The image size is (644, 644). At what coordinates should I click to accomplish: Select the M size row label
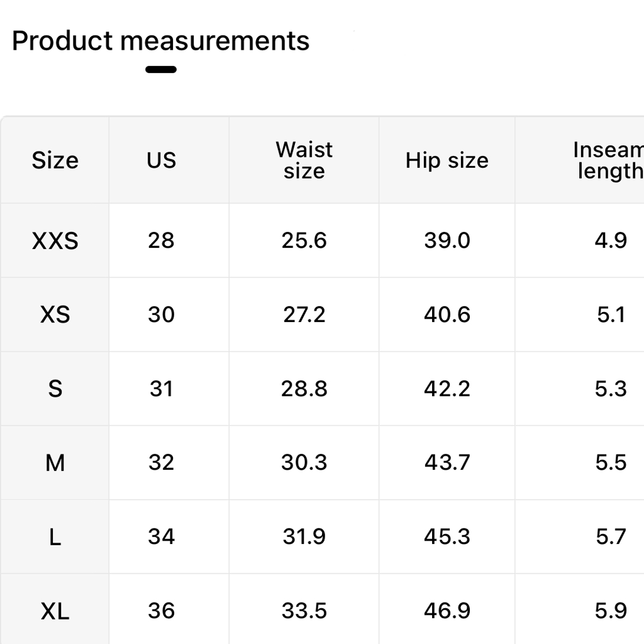[55, 463]
